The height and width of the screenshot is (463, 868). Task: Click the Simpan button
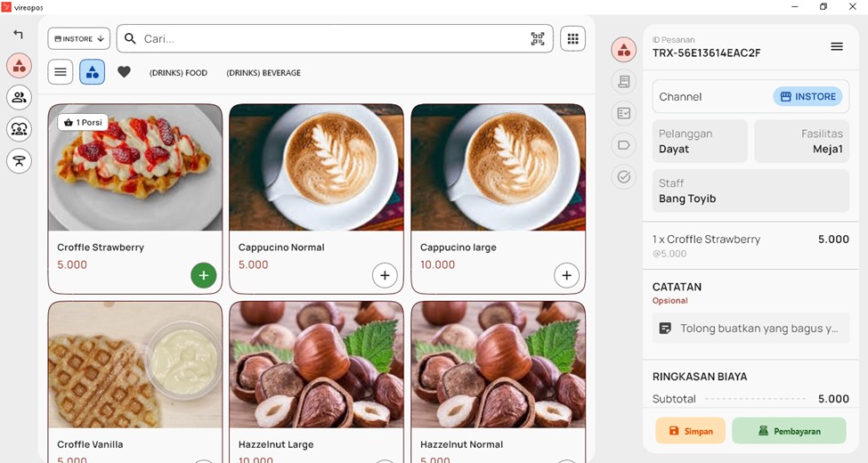(690, 431)
